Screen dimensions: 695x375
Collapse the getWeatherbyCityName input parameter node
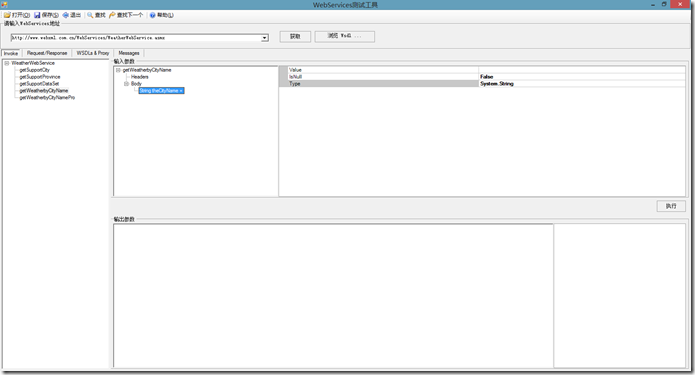point(118,70)
